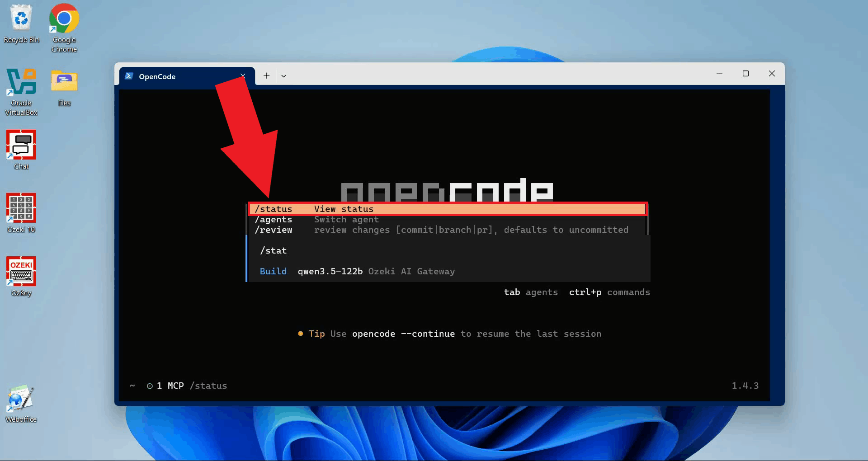Viewport: 868px width, 461px height.
Task: Open the Recycle Bin desktop icon
Action: click(x=21, y=24)
